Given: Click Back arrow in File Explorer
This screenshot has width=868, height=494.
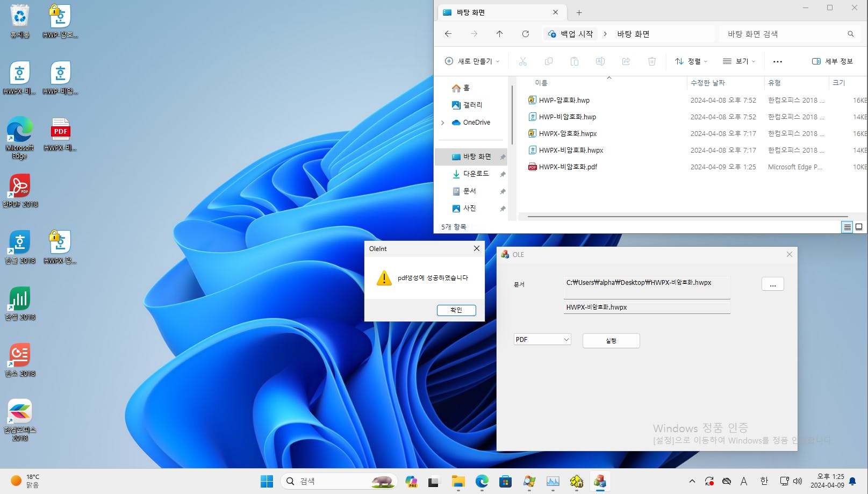Looking at the screenshot, I should (x=448, y=34).
